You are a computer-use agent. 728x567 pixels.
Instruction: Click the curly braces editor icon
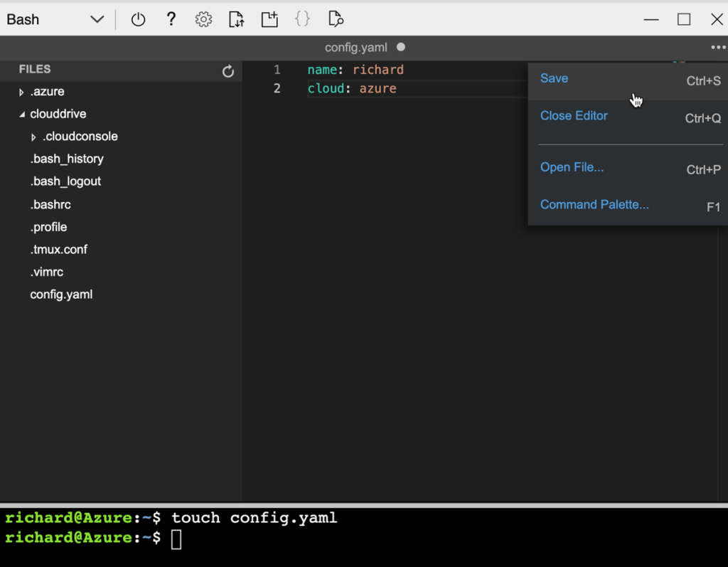coord(303,20)
